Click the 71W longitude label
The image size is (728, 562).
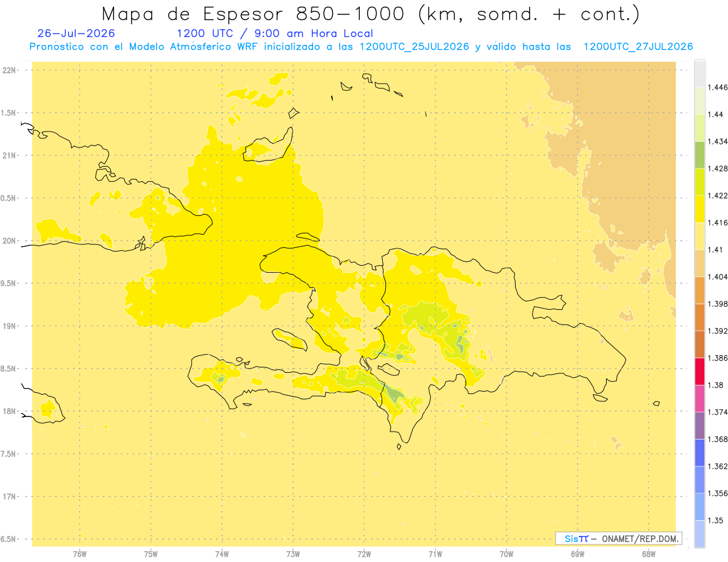[435, 554]
